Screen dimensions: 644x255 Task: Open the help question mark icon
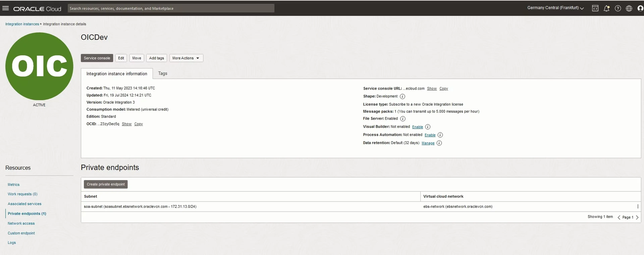[618, 8]
